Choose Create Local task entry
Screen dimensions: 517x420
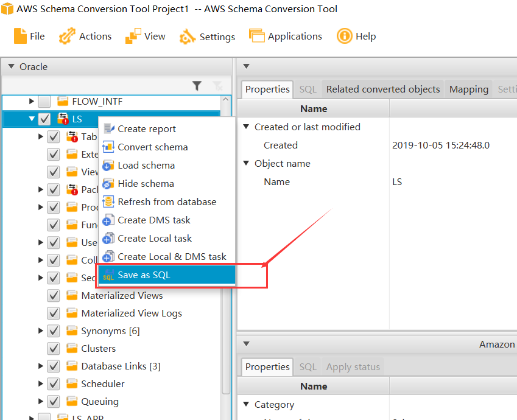166,239
